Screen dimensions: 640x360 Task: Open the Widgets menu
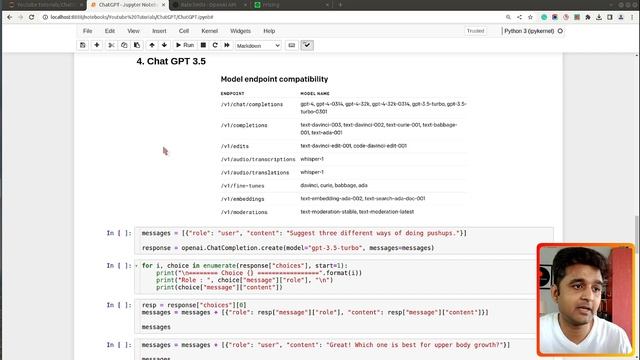(x=240, y=31)
